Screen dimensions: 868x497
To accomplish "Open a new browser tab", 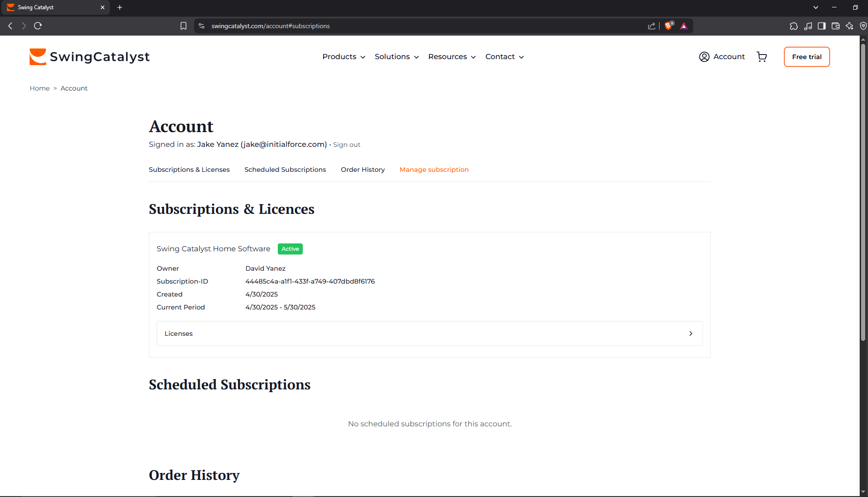I will click(x=120, y=7).
